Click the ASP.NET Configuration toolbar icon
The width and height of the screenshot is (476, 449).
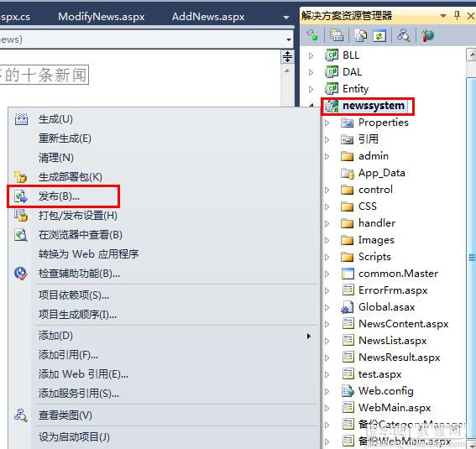[x=428, y=35]
